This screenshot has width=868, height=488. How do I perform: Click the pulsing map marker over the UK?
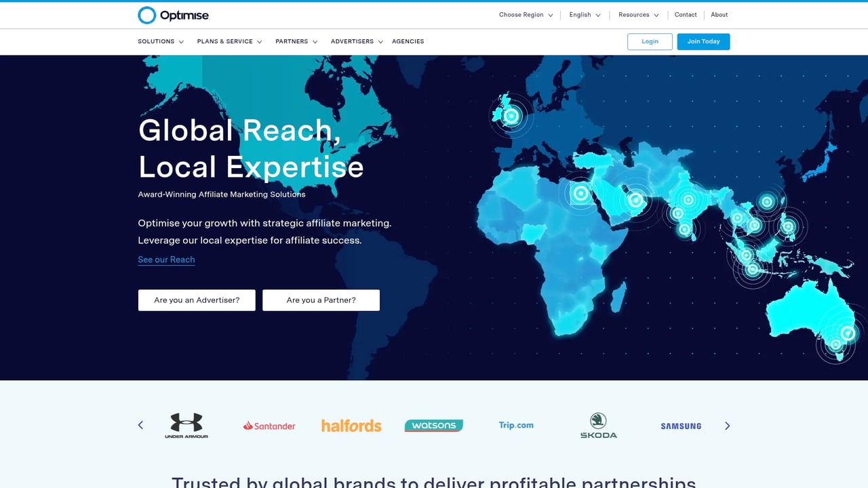511,115
